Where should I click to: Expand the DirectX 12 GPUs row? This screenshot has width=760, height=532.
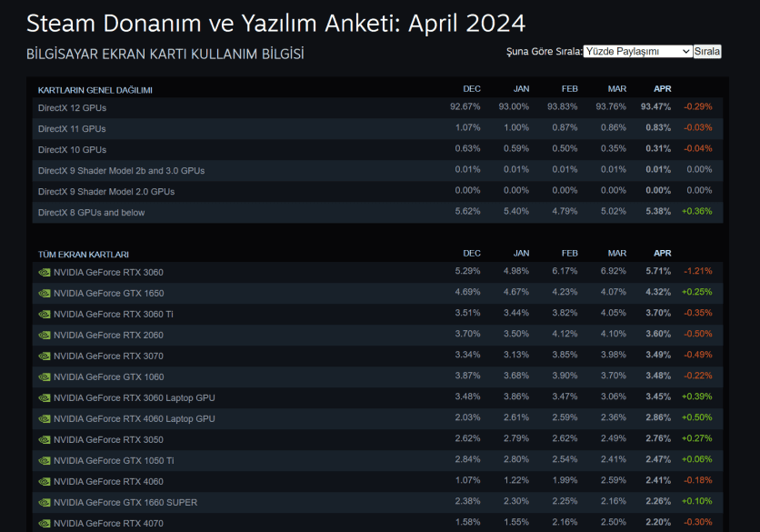72,107
